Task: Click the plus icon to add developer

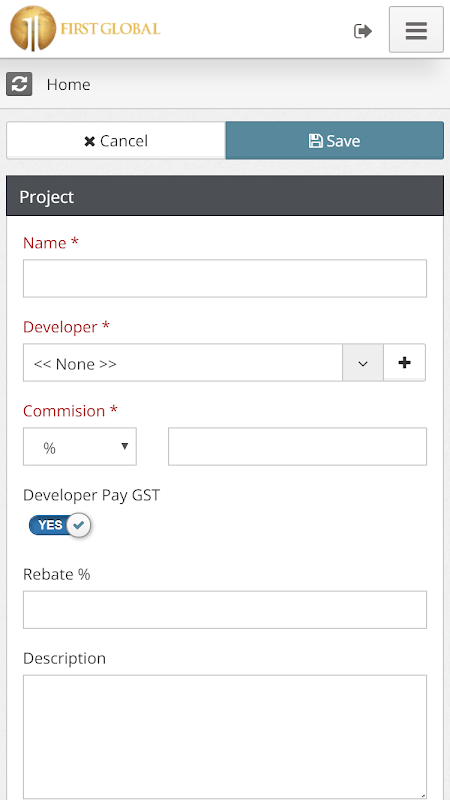Action: pos(404,363)
